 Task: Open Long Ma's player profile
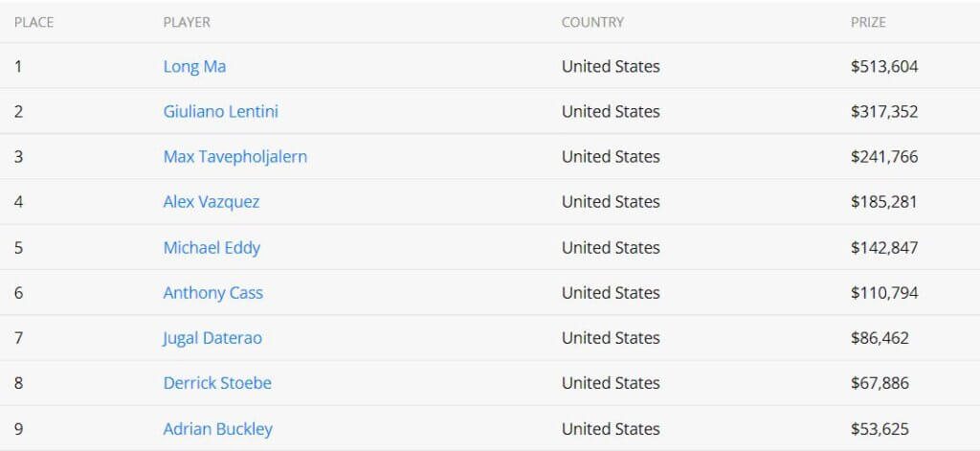click(x=194, y=66)
